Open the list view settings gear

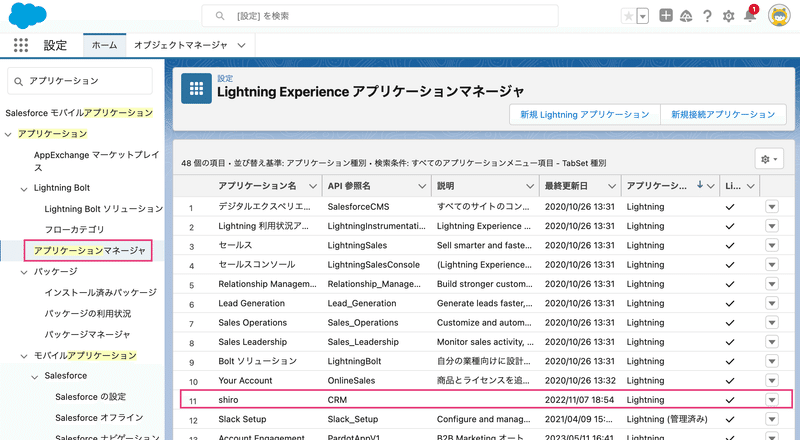point(769,159)
